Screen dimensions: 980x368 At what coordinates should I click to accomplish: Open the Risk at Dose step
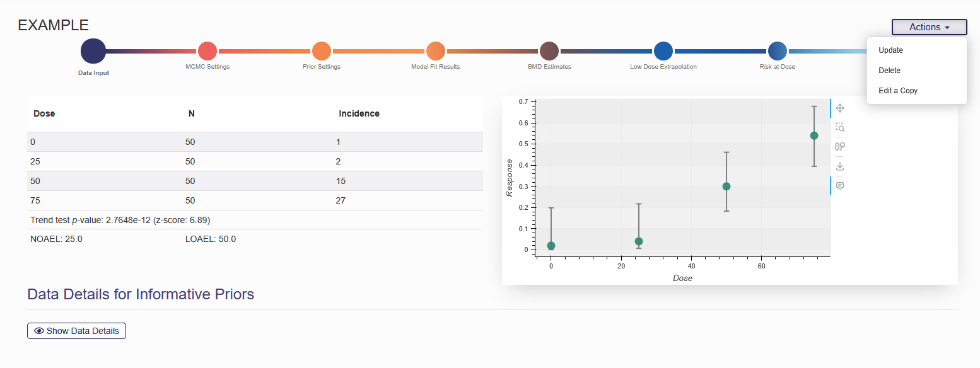pyautogui.click(x=777, y=51)
